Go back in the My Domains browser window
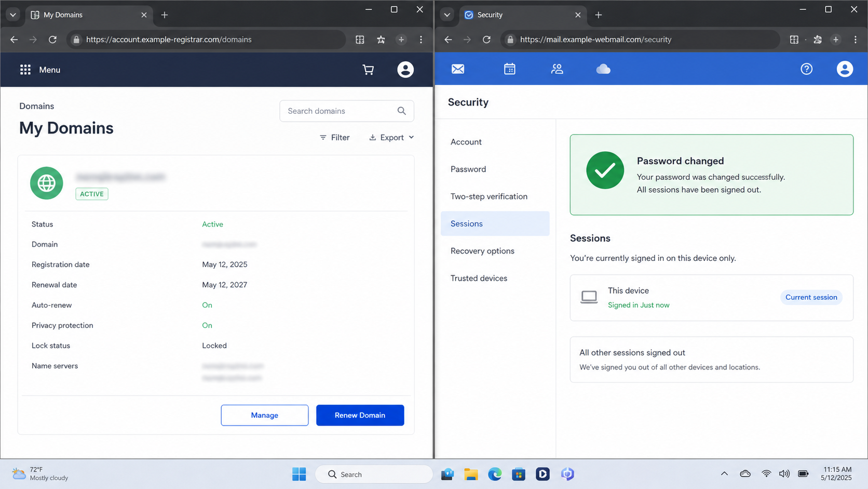Image resolution: width=868 pixels, height=489 pixels. tap(14, 39)
